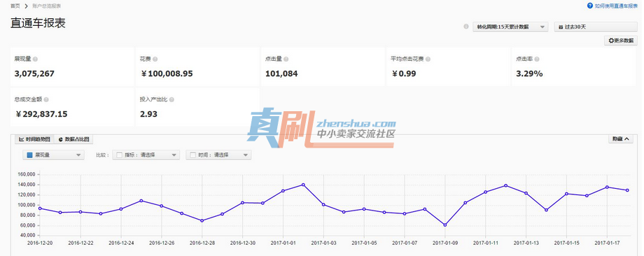The width and height of the screenshot is (644, 256).
Task: Select the 花费 value ￥100,008.95
Action: click(167, 74)
